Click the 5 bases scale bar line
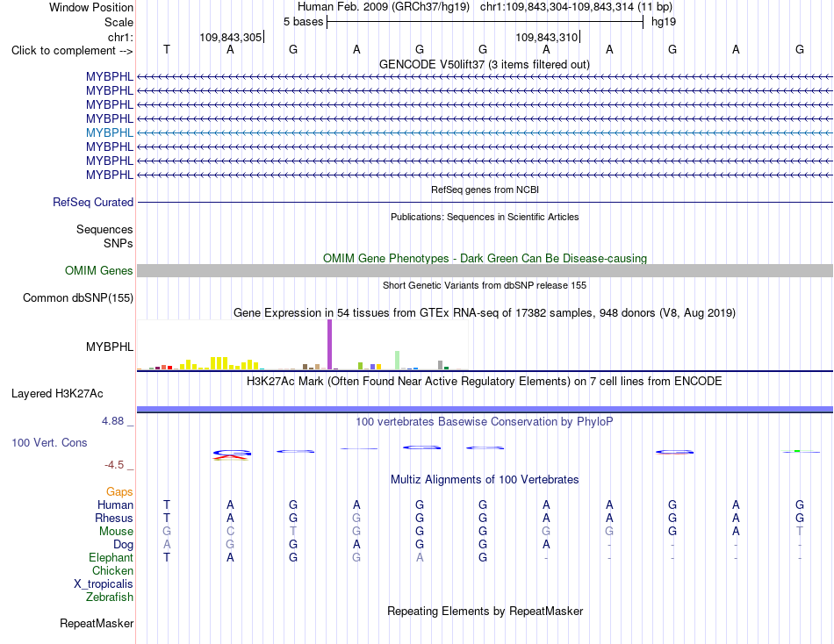834x644 pixels. pyautogui.click(x=485, y=22)
